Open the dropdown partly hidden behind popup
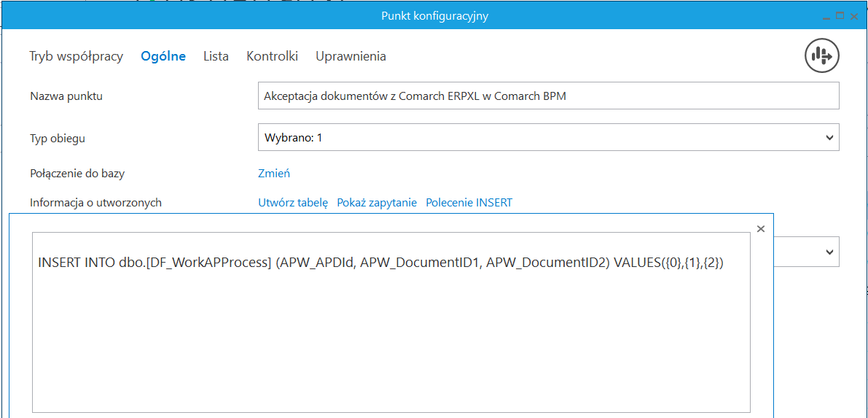This screenshot has width=868, height=418. [x=829, y=252]
